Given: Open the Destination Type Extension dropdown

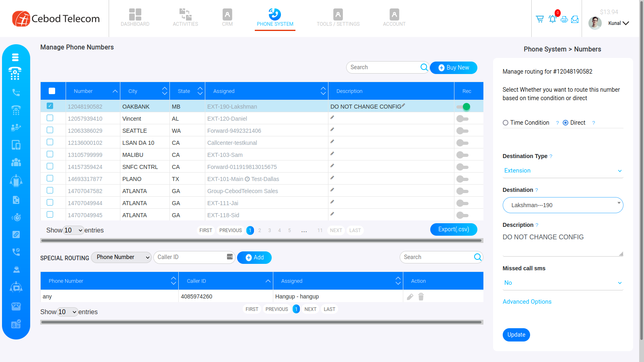Looking at the screenshot, I should pos(563,171).
